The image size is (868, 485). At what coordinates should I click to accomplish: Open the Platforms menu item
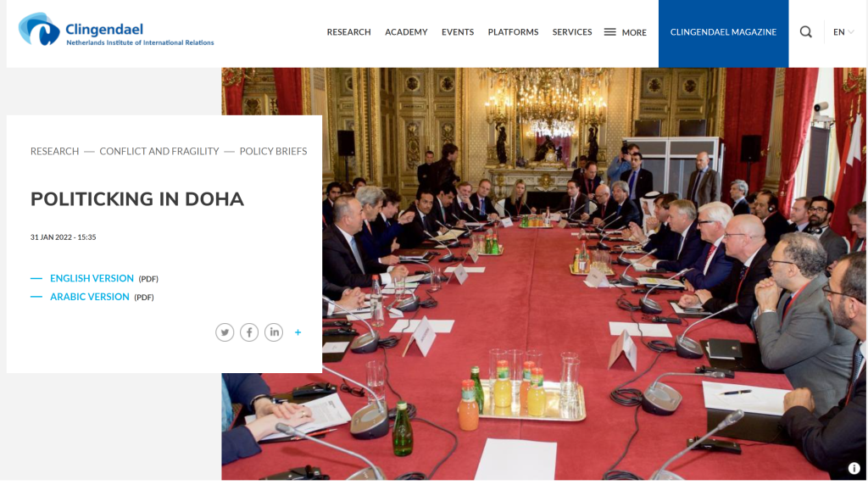tap(513, 32)
